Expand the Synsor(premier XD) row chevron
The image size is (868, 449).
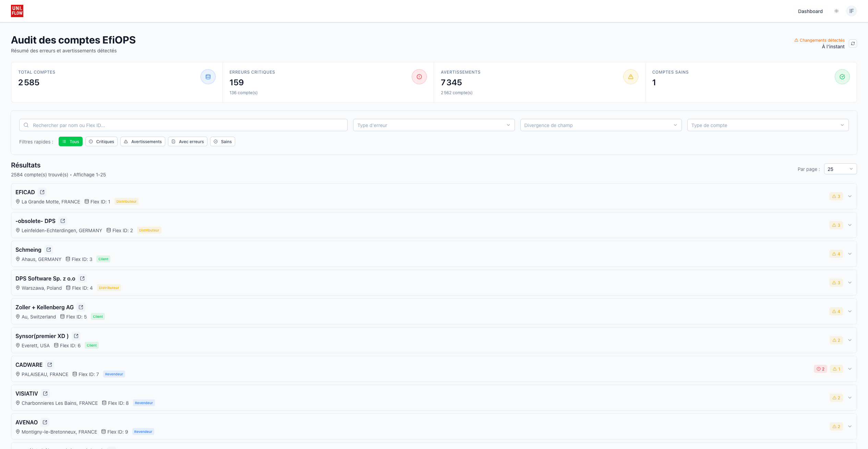pyautogui.click(x=850, y=340)
